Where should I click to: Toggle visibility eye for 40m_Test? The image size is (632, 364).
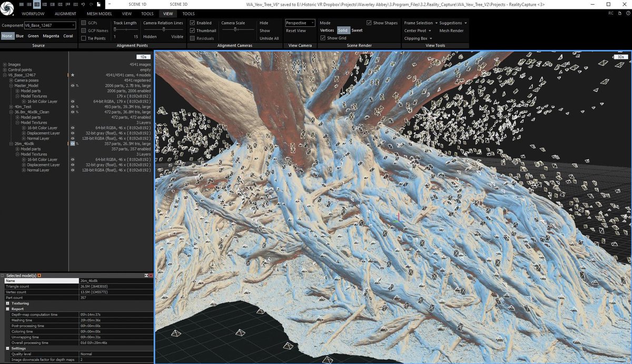point(73,107)
